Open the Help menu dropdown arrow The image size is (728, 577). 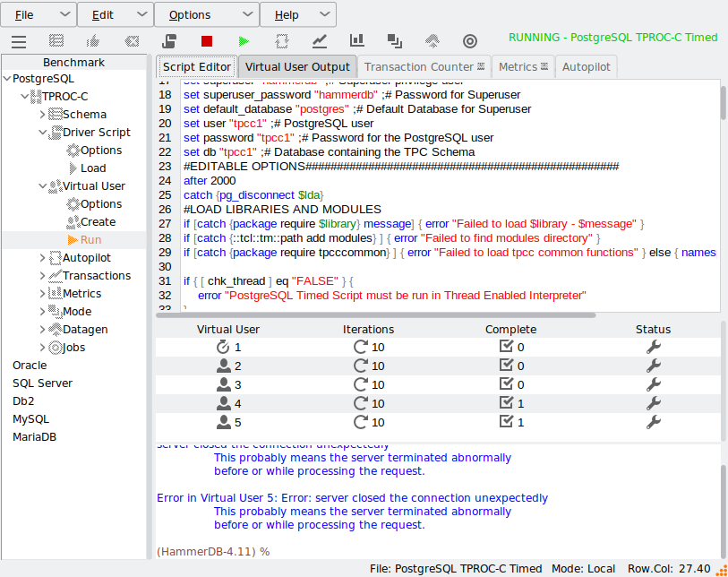[325, 14]
